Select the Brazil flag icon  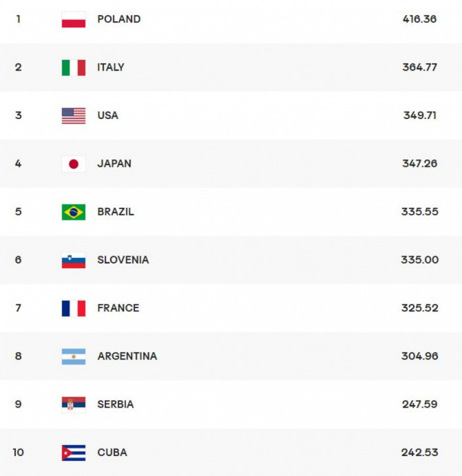(x=73, y=212)
